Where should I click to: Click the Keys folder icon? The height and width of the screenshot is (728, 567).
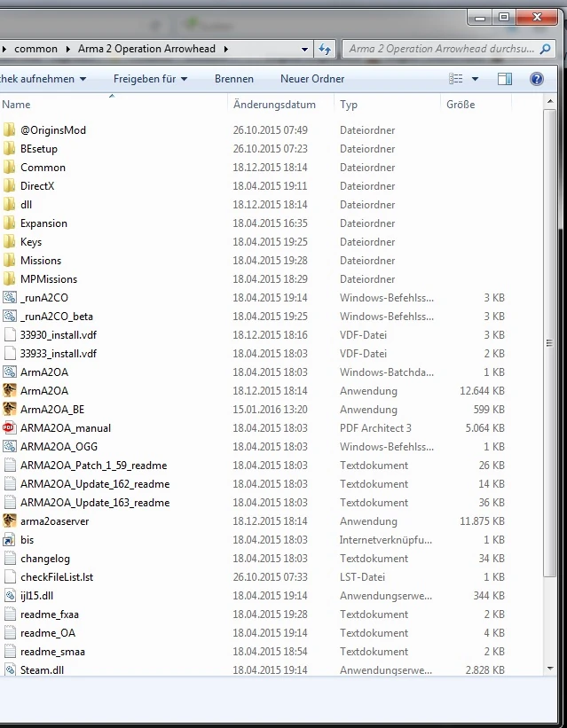tap(9, 241)
